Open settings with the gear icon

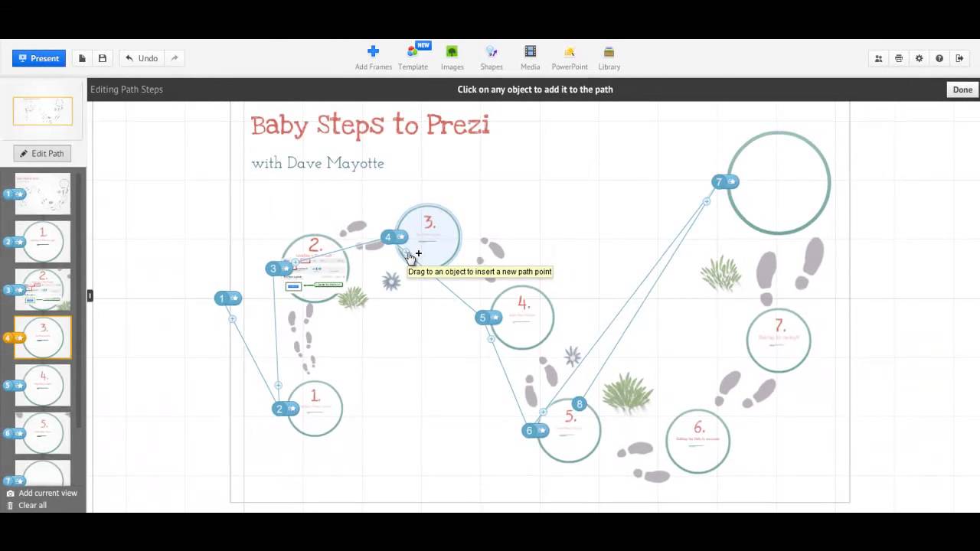point(919,58)
